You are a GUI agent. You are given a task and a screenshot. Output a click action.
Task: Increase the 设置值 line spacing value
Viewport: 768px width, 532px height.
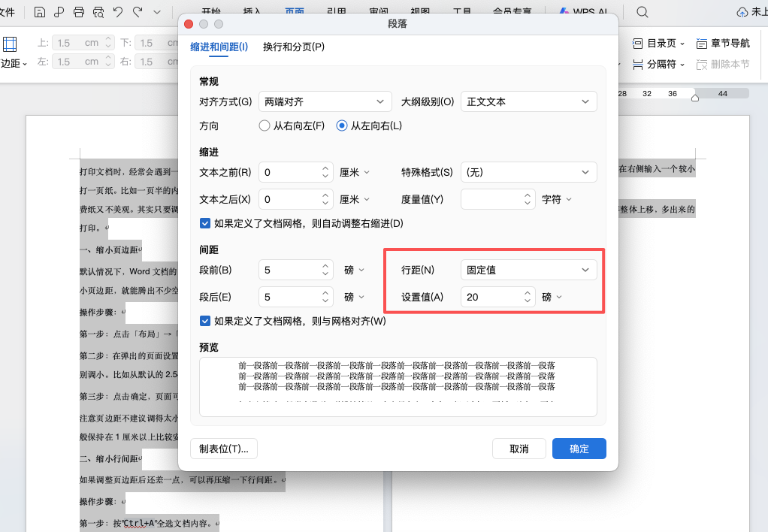(x=527, y=293)
